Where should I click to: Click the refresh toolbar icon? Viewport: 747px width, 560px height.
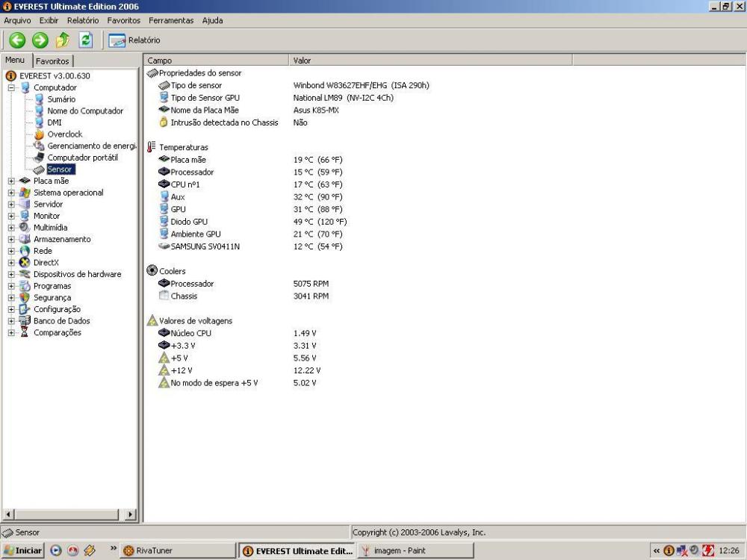86,40
